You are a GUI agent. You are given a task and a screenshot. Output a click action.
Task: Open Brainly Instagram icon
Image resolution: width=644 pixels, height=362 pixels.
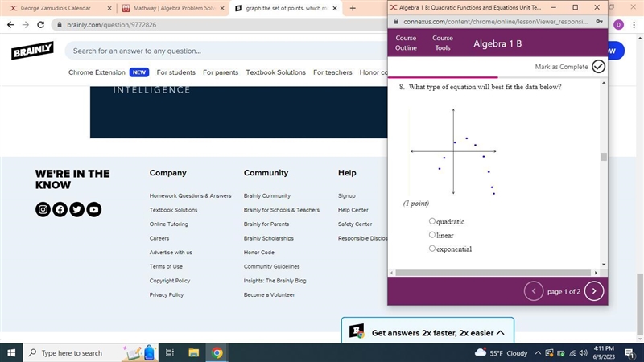[x=43, y=209]
